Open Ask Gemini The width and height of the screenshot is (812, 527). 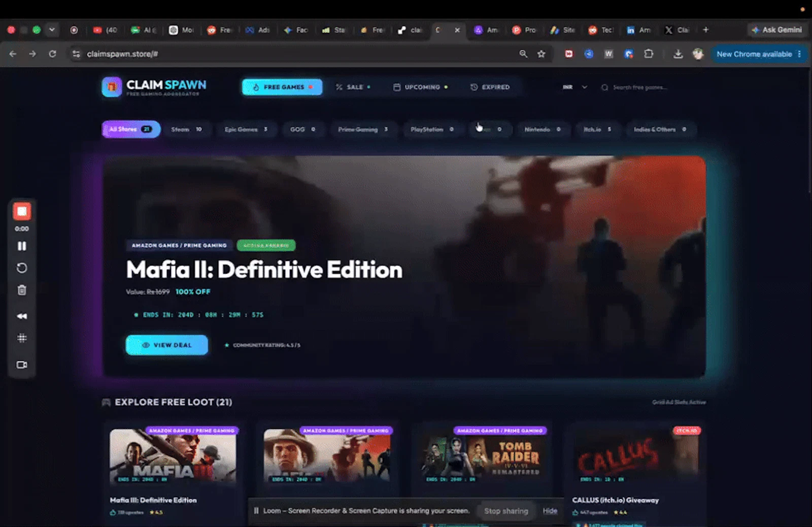pos(777,30)
